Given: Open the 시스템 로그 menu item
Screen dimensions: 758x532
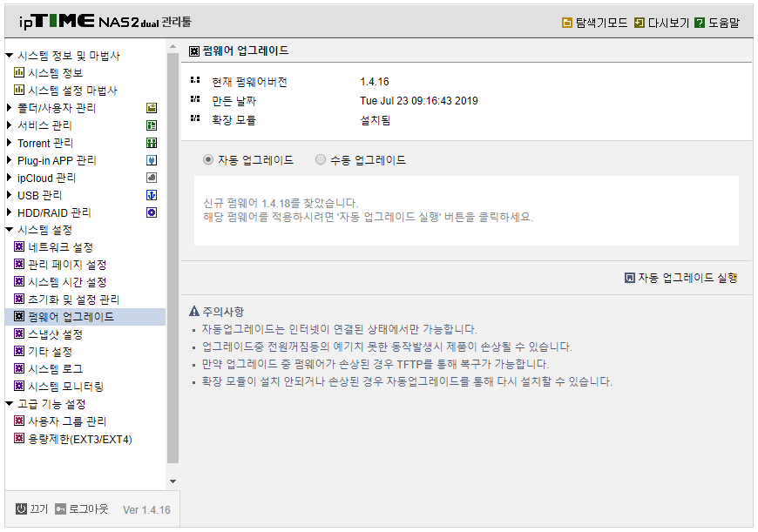Looking at the screenshot, I should pyautogui.click(x=55, y=369).
